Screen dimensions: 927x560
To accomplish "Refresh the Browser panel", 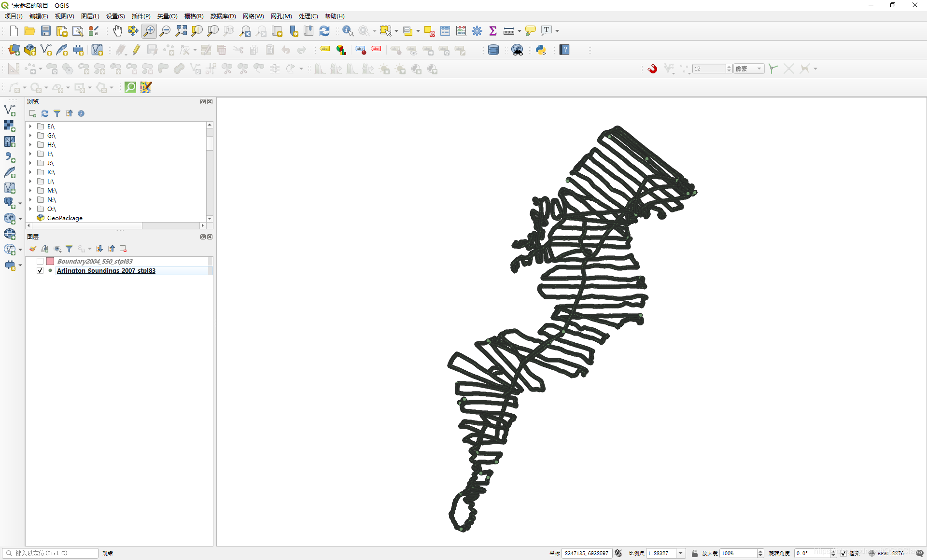I will [x=45, y=113].
